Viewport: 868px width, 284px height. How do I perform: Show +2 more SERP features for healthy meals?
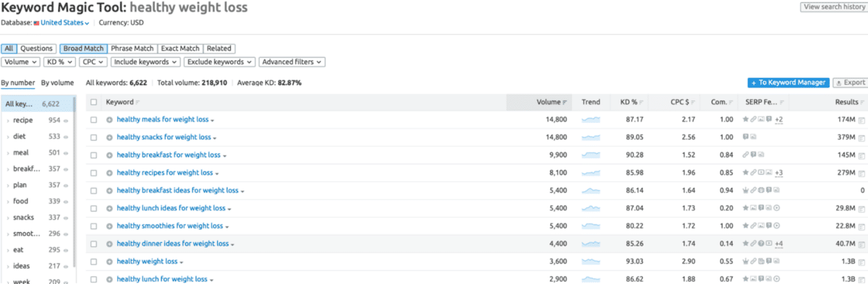[778, 119]
